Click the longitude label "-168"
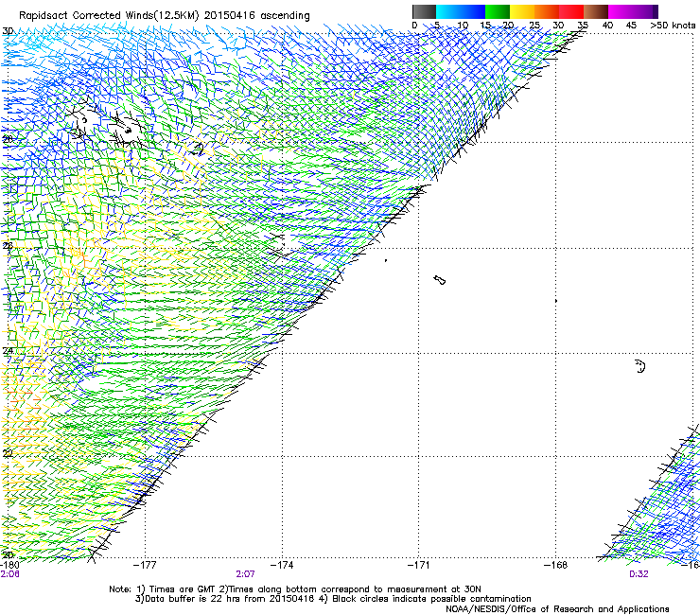The height and width of the screenshot is (615, 700). pos(556,566)
